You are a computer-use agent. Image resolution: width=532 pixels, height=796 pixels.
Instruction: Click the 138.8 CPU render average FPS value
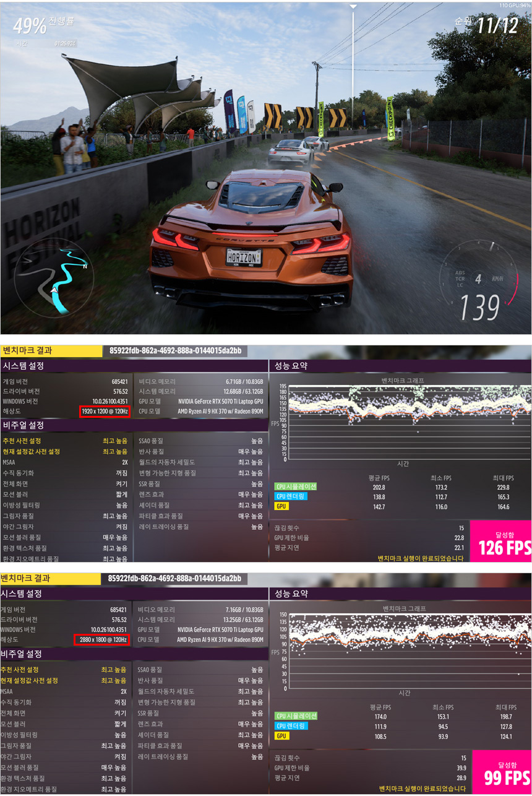(x=379, y=497)
